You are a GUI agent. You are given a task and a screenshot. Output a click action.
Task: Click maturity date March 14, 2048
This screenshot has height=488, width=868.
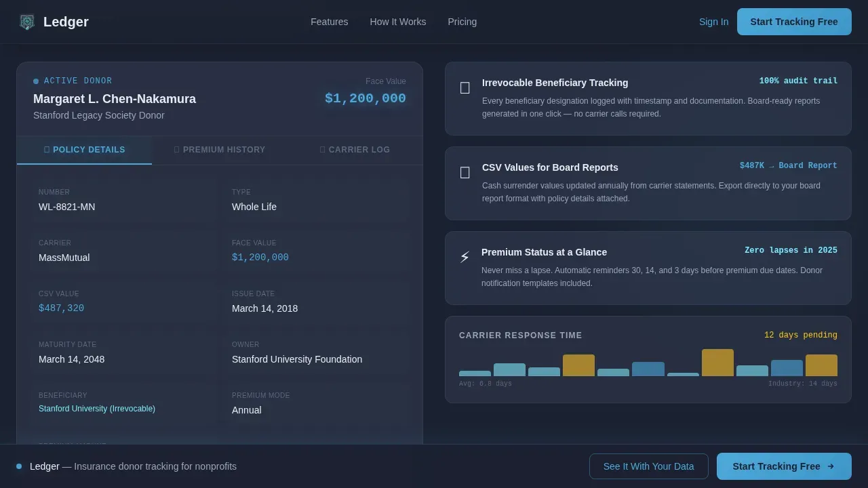tap(72, 359)
